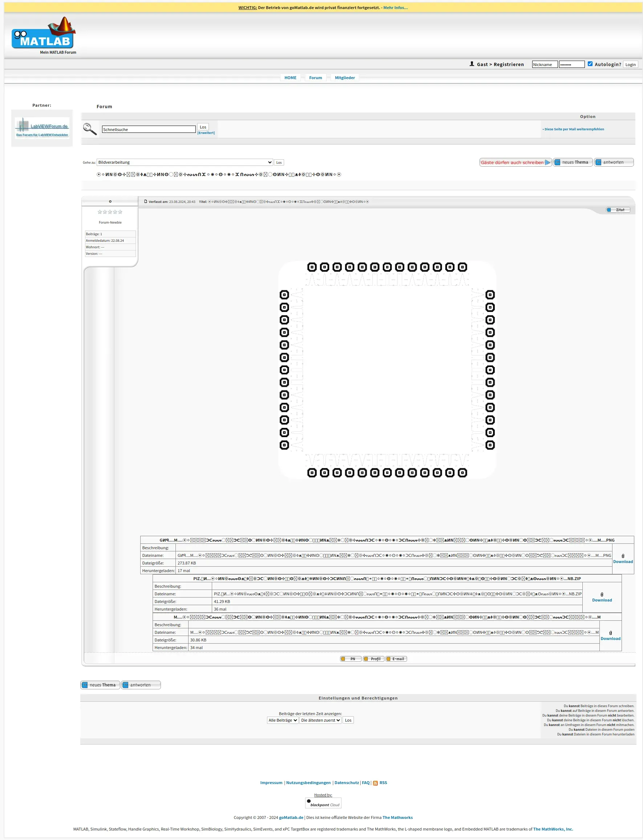Click the Los button next to Schnellsuche
Screen dimensions: 643x840
tap(203, 127)
